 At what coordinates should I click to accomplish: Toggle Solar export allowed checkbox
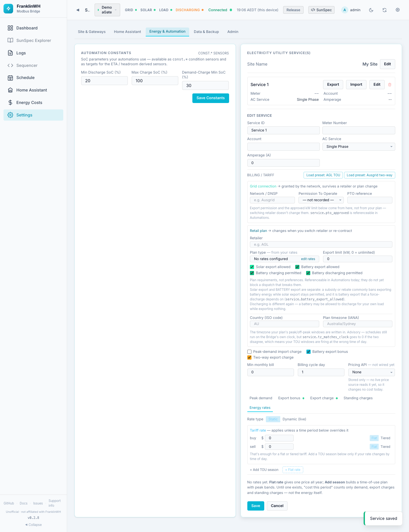[252, 267]
